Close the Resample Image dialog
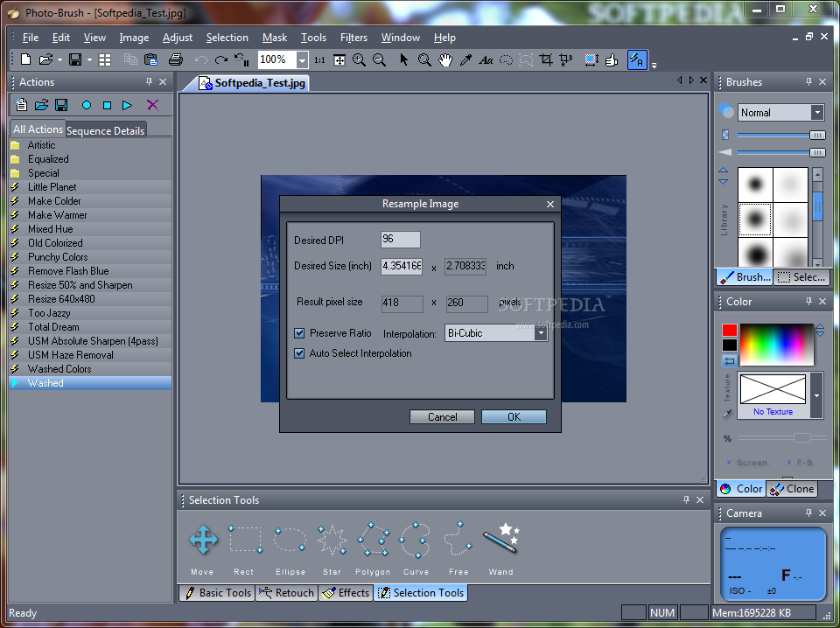Viewport: 840px width, 628px height. [550, 204]
